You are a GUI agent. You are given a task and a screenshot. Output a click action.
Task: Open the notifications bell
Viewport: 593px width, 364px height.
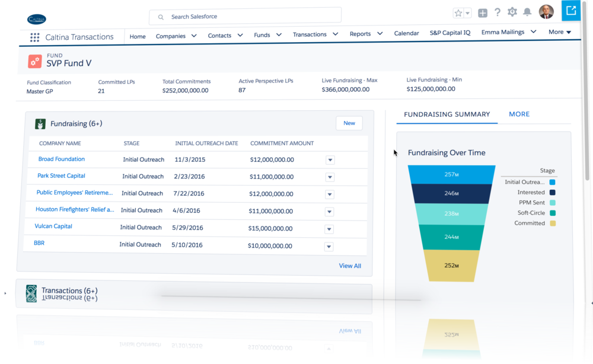pos(527,12)
